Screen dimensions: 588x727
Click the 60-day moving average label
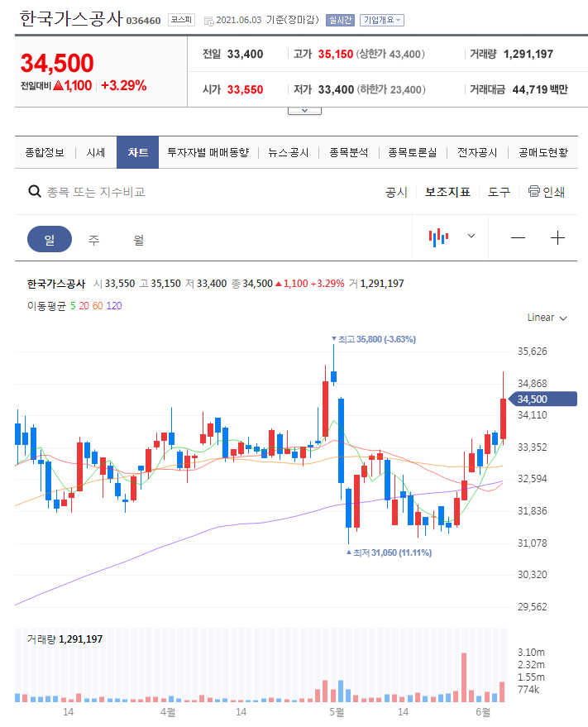coord(98,306)
